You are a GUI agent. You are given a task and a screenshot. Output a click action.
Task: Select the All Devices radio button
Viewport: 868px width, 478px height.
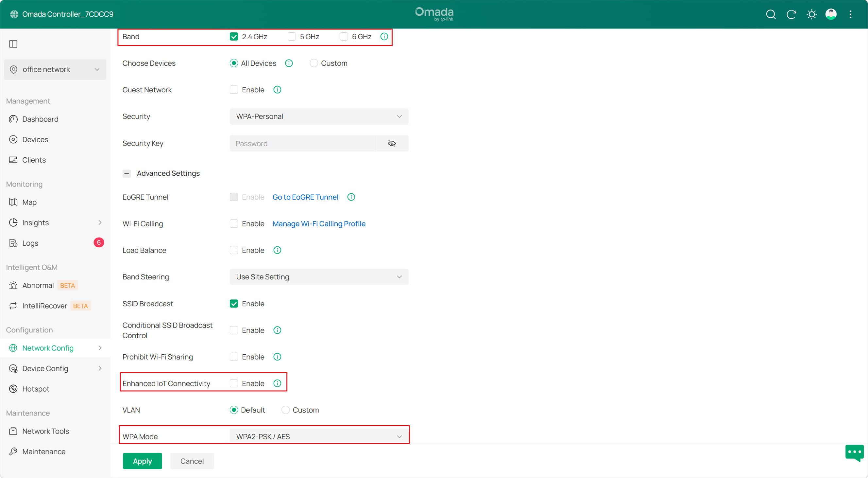pos(234,63)
